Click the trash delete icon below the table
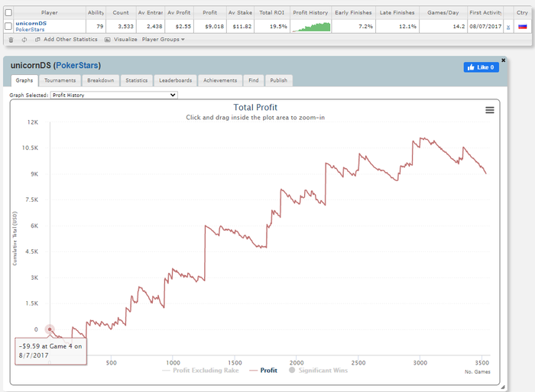 [11, 40]
